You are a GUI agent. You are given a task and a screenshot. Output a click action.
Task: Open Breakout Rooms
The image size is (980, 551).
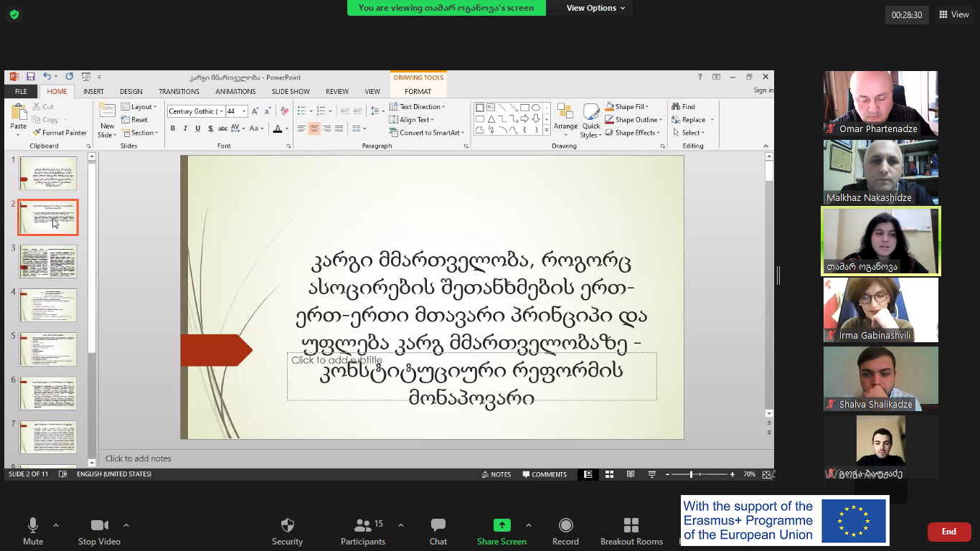click(x=631, y=525)
